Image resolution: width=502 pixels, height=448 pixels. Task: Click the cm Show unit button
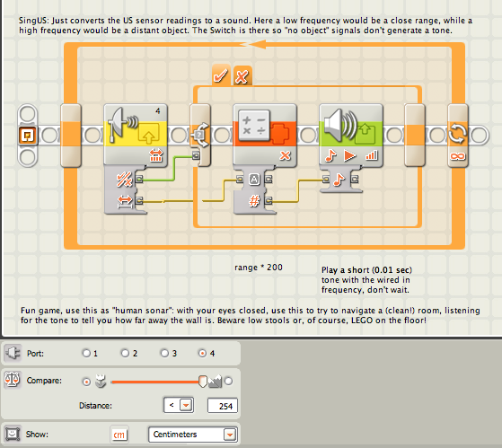point(119,435)
